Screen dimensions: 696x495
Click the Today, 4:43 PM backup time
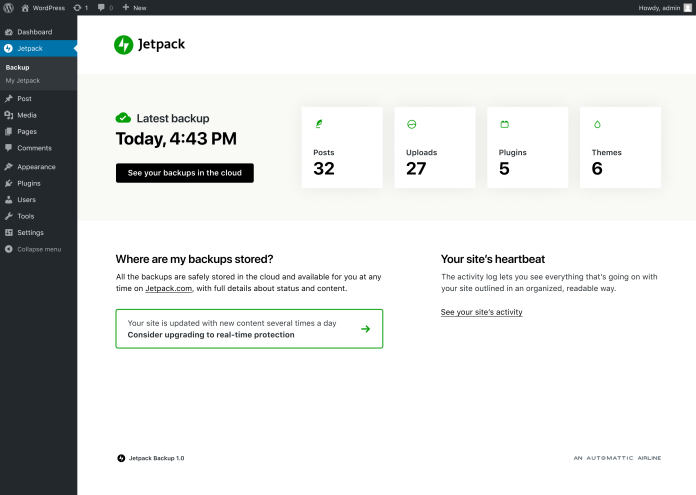pos(176,139)
